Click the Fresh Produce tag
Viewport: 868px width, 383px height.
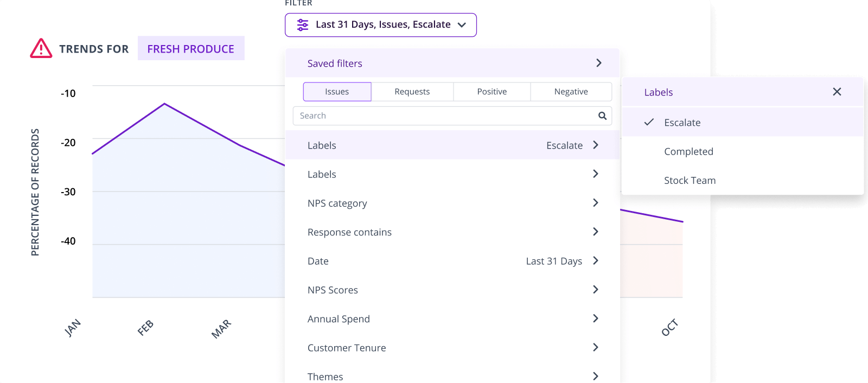pyautogui.click(x=191, y=48)
